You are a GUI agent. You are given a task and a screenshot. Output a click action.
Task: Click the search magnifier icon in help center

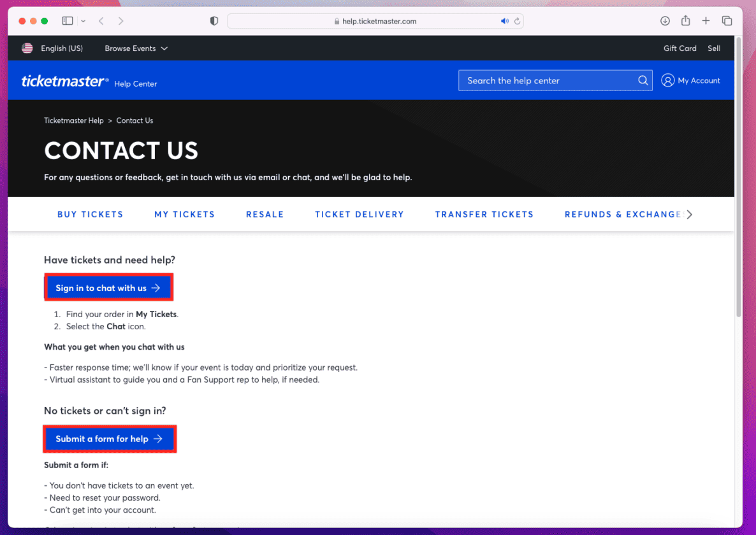643,80
